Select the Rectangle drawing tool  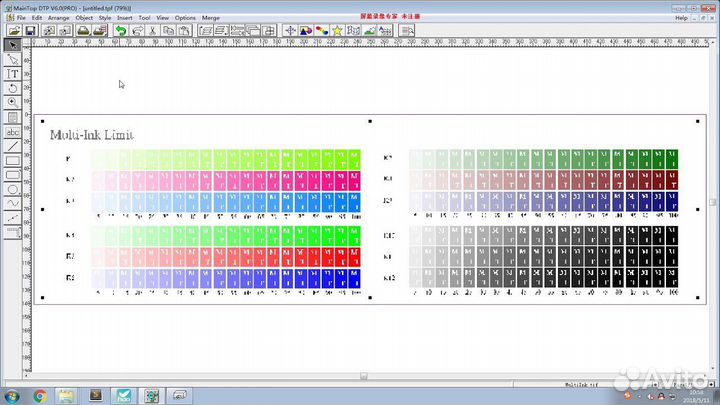pos(13,160)
